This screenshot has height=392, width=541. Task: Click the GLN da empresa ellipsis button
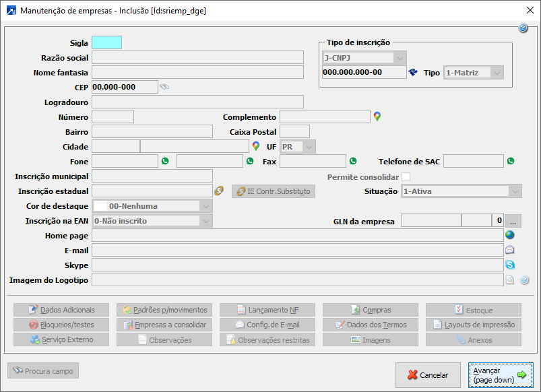513,220
